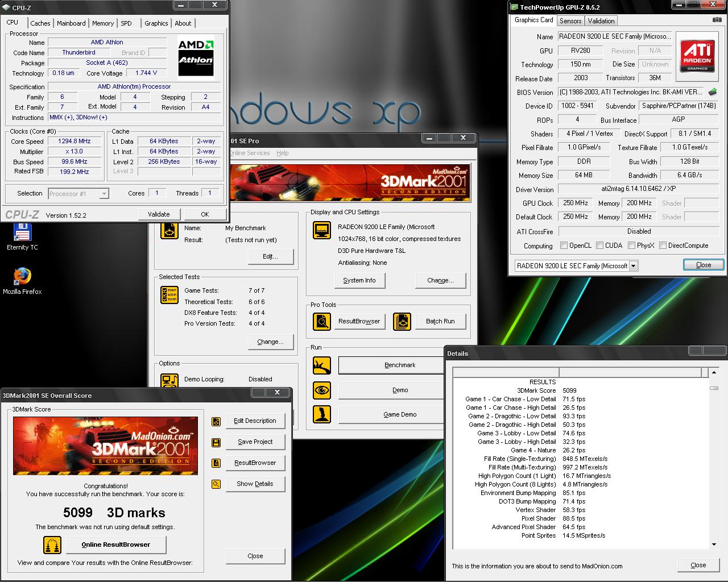This screenshot has width=728, height=582.
Task: Click the Save Project floppy icon
Action: click(x=216, y=442)
